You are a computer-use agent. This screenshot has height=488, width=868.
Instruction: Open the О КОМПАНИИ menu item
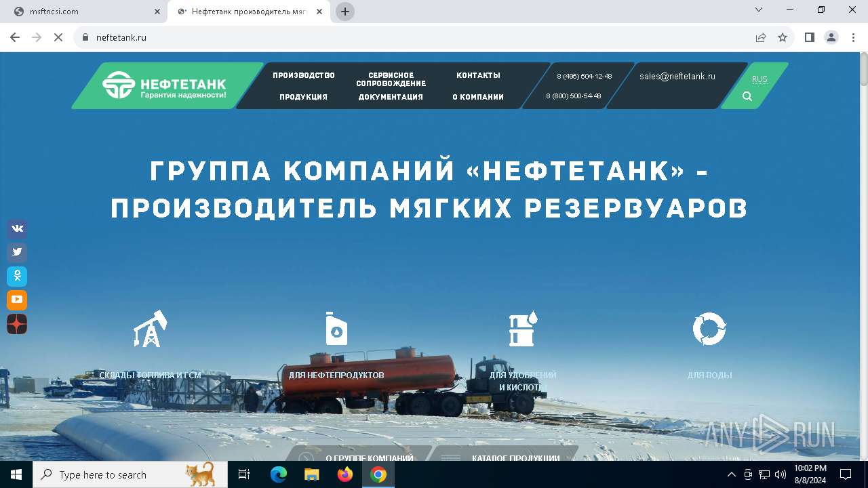pos(478,97)
